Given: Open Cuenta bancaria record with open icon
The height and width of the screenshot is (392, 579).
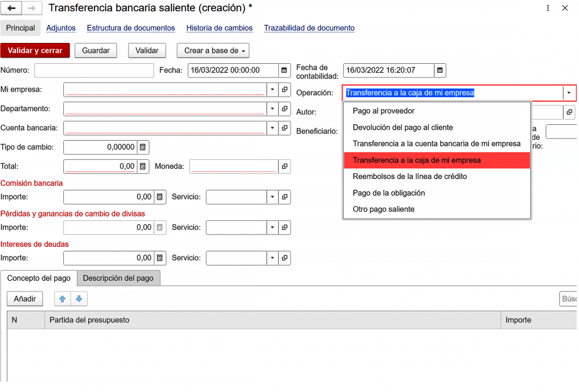Looking at the screenshot, I should click(285, 128).
